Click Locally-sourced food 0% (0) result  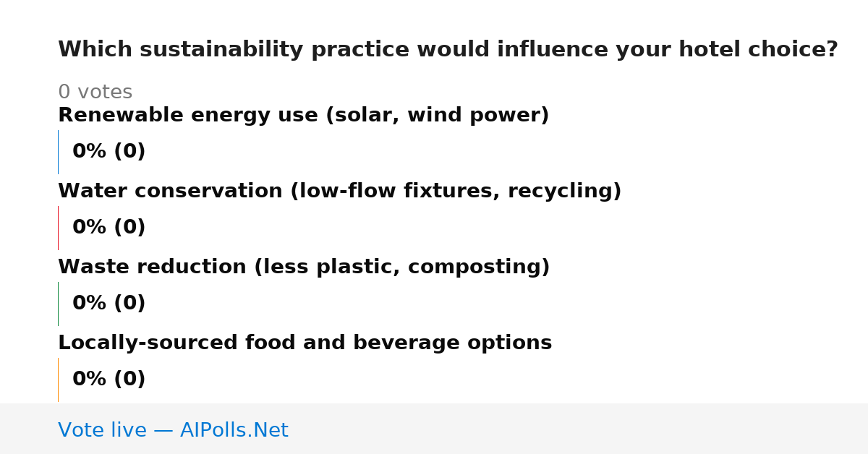[109, 380]
